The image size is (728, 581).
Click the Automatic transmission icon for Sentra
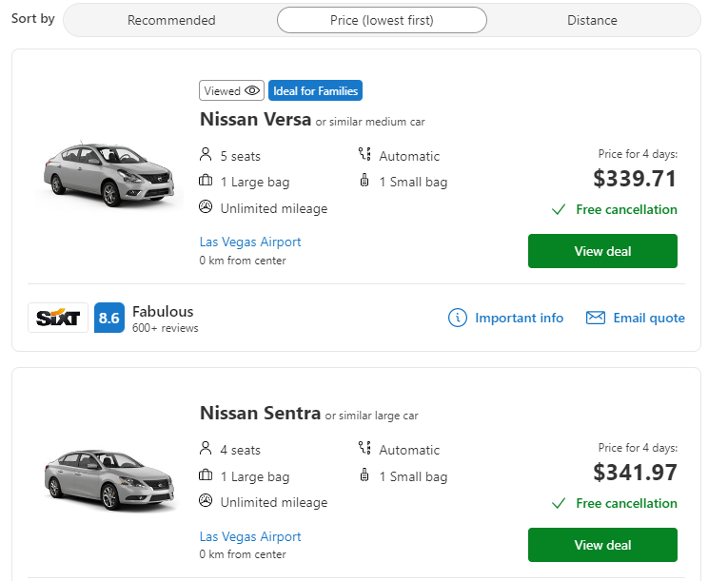(x=364, y=448)
